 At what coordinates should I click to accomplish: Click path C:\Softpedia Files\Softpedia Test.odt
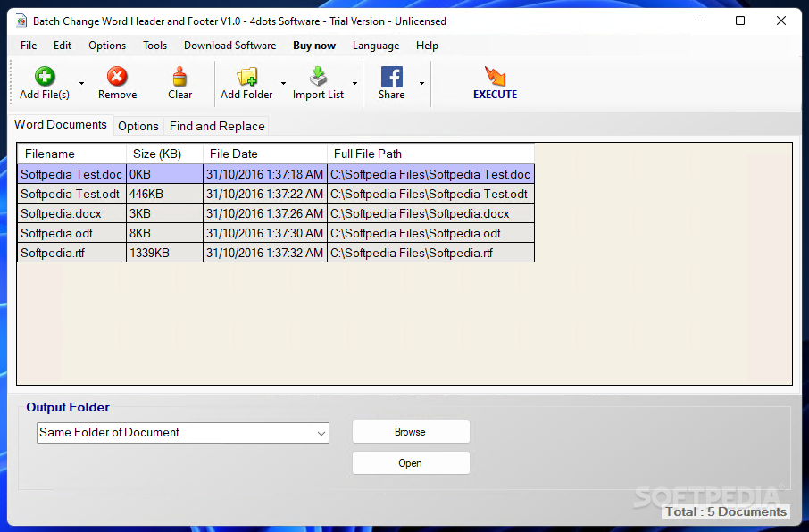430,194
